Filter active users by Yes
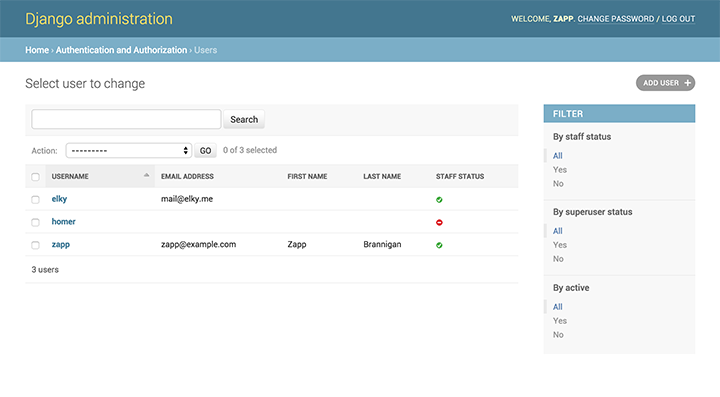This screenshot has width=720, height=397. pyautogui.click(x=560, y=320)
